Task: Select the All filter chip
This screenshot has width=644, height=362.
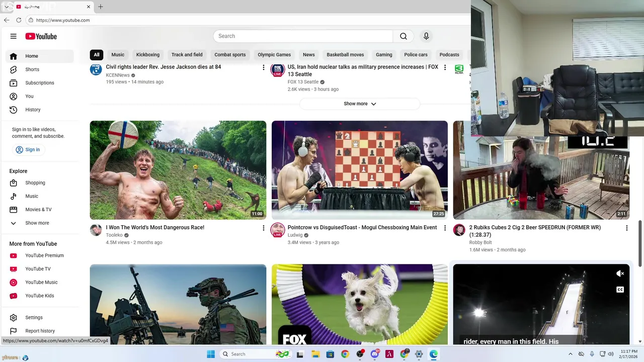Action: pyautogui.click(x=97, y=55)
